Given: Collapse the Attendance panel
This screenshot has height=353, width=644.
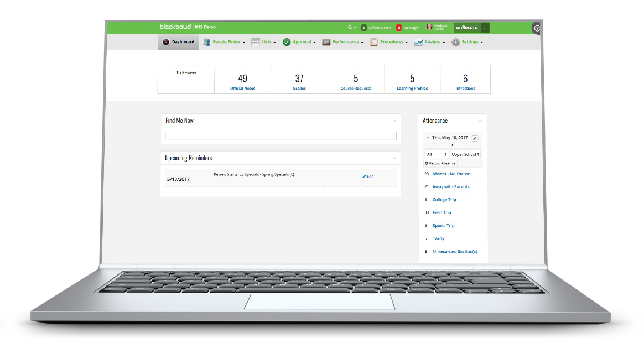Looking at the screenshot, I should pyautogui.click(x=480, y=120).
